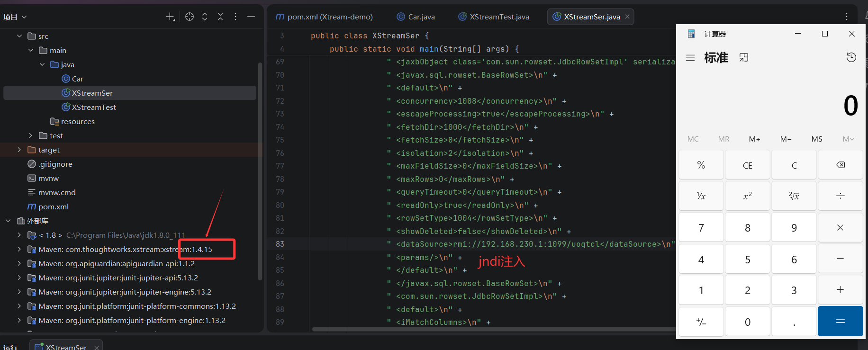Click the select opened file target icon

pyautogui.click(x=190, y=17)
